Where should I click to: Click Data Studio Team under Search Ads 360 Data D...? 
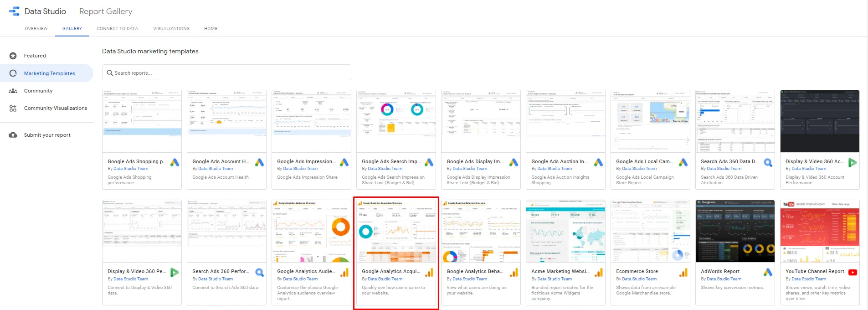coord(724,169)
